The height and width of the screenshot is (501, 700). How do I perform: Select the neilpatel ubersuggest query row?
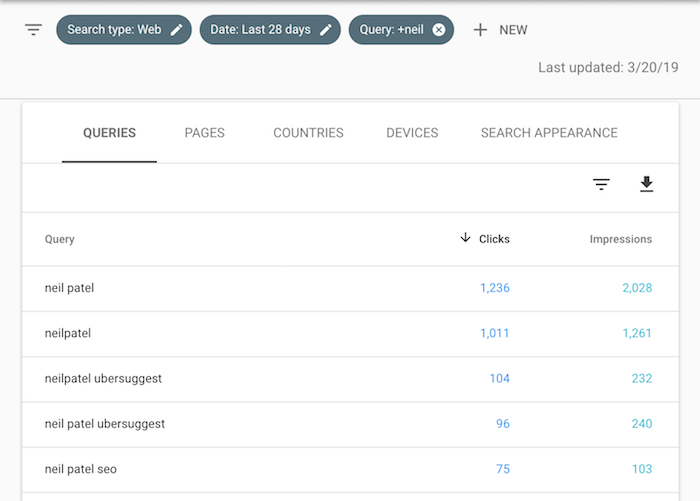[x=350, y=379]
